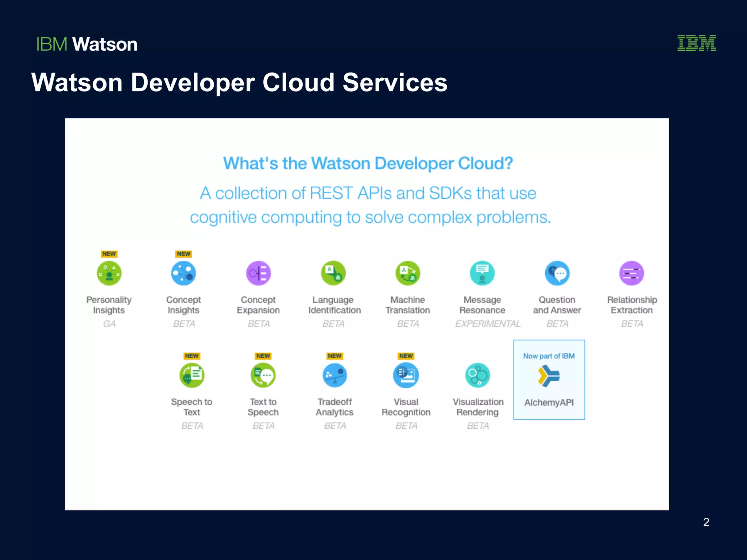Click the Visualization Rendering icon
The image size is (747, 560).
477,375
